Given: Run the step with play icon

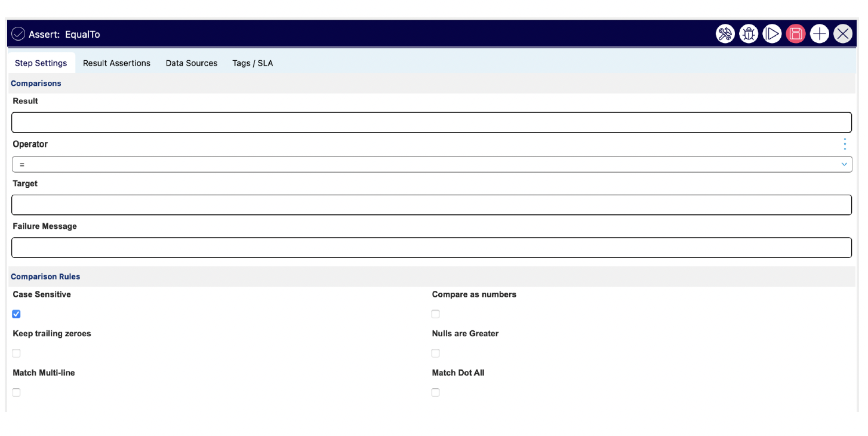Looking at the screenshot, I should click(772, 34).
